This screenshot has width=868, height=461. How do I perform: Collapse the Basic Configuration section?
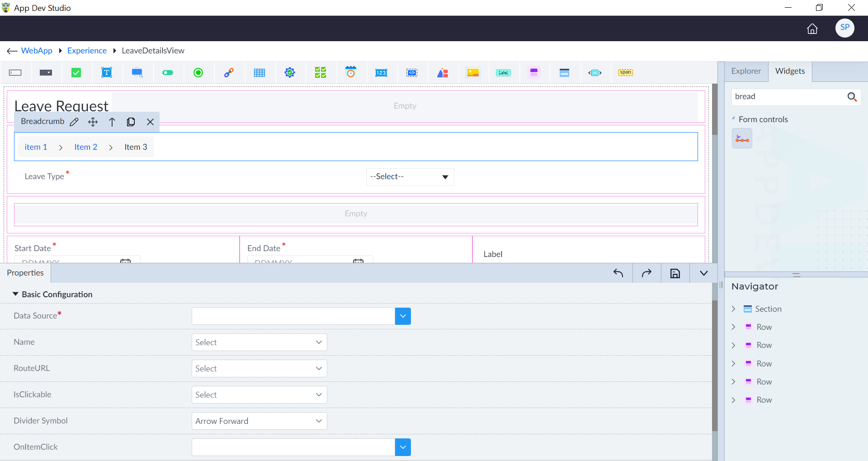pyautogui.click(x=15, y=294)
